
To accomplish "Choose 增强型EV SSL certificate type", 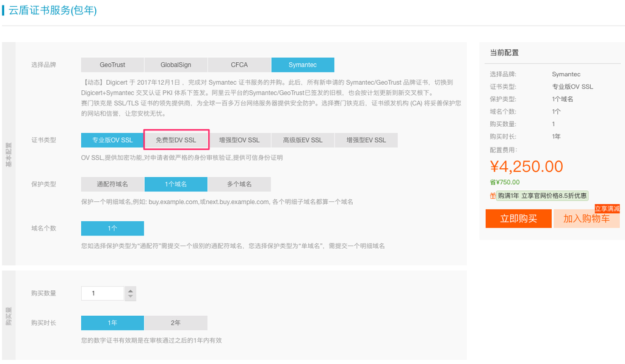I will click(366, 140).
